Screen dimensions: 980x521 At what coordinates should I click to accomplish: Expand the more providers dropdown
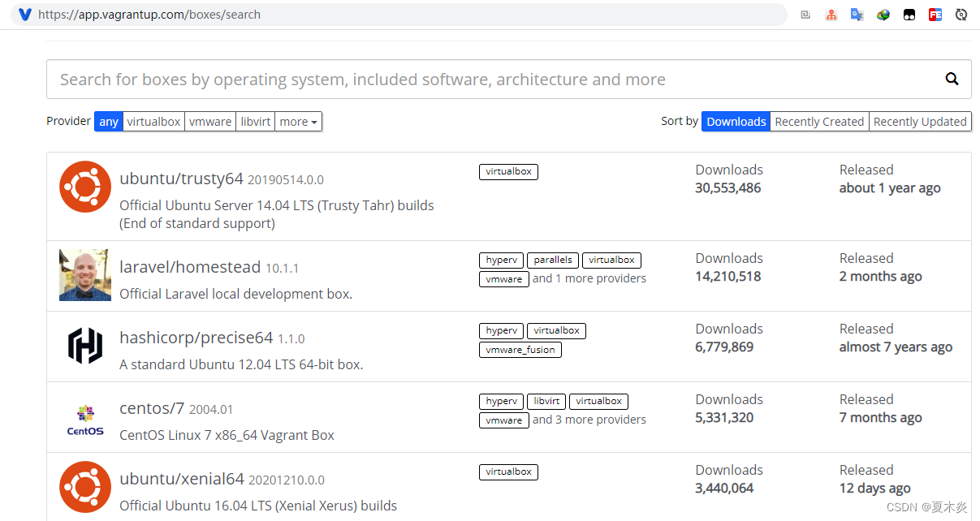pyautogui.click(x=299, y=122)
